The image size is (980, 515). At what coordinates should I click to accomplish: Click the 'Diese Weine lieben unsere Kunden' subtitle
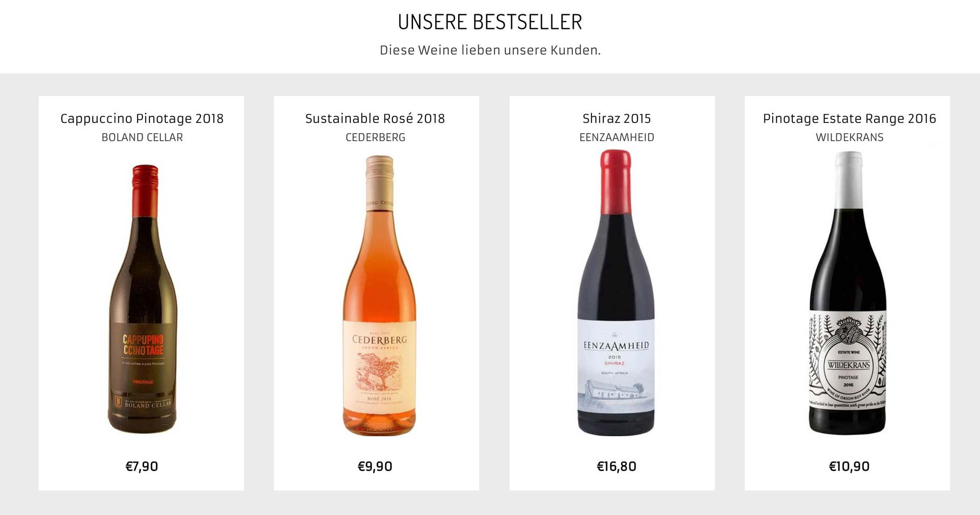pyautogui.click(x=490, y=50)
